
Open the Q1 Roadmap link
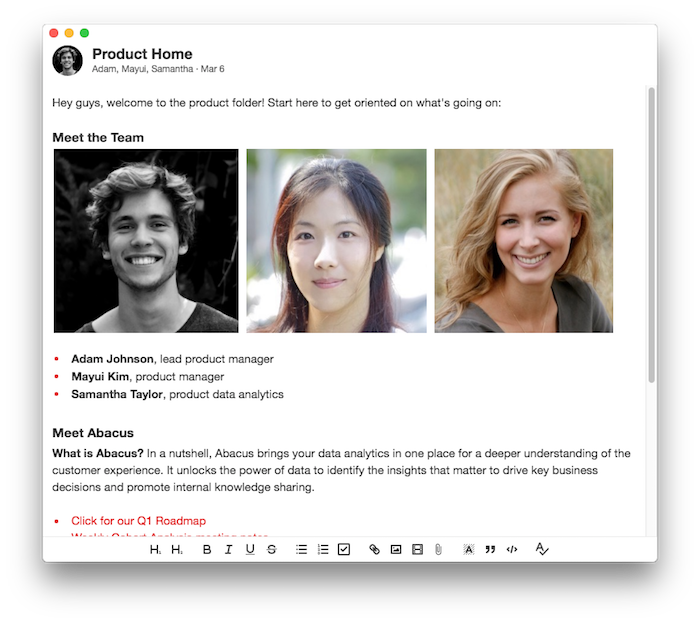[x=138, y=521]
